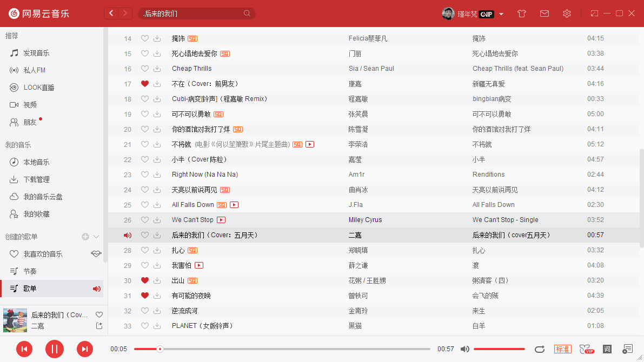Download 你的酒馆对我打了烊 with download icon

point(157,129)
